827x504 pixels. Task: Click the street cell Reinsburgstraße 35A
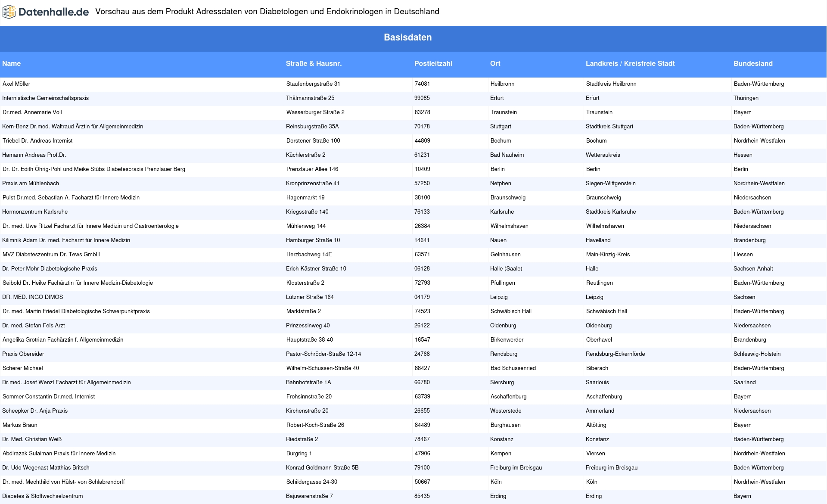(312, 127)
